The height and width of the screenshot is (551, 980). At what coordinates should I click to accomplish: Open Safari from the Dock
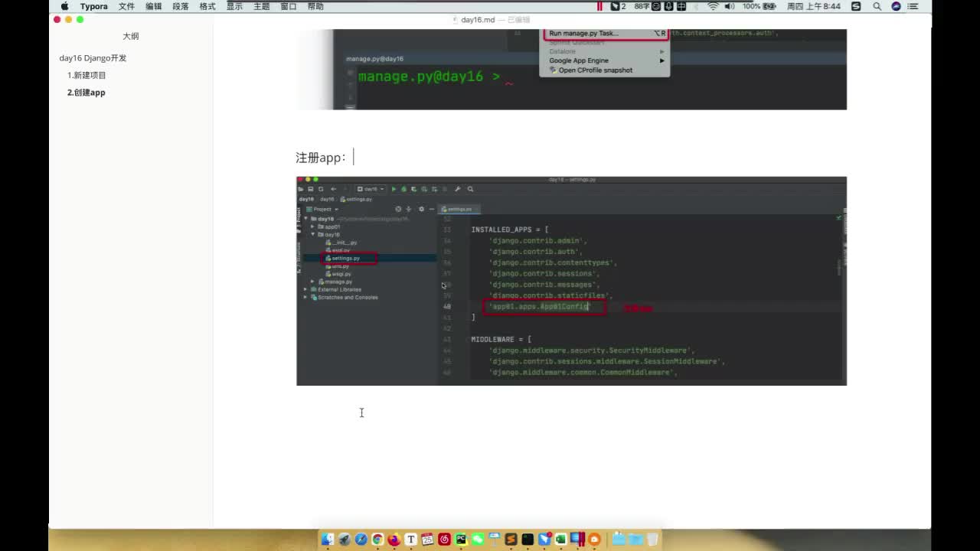tap(361, 539)
